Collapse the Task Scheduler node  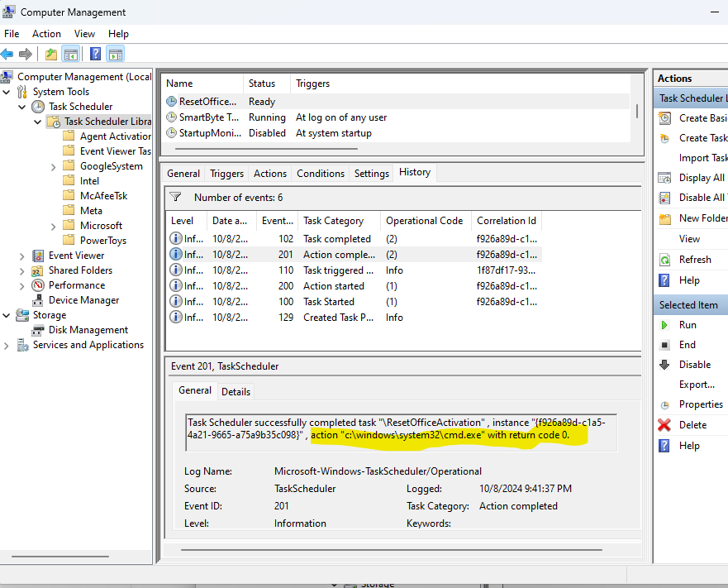(x=21, y=107)
